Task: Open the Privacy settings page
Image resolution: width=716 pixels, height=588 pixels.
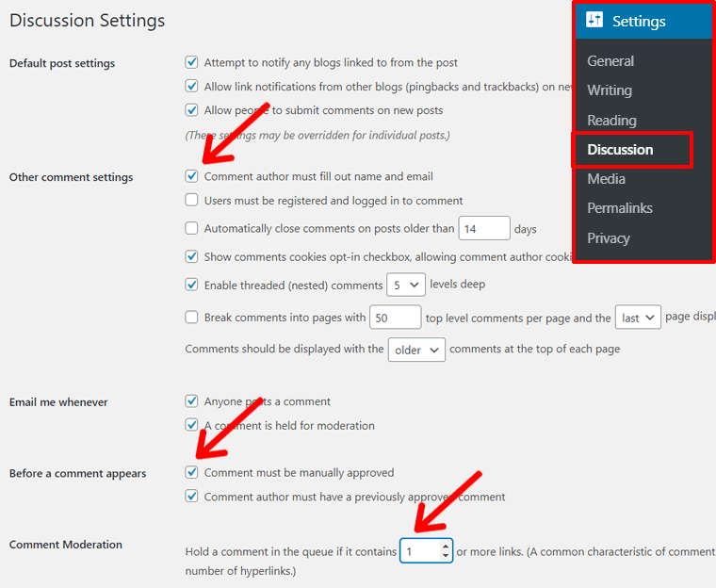Action: (x=609, y=238)
